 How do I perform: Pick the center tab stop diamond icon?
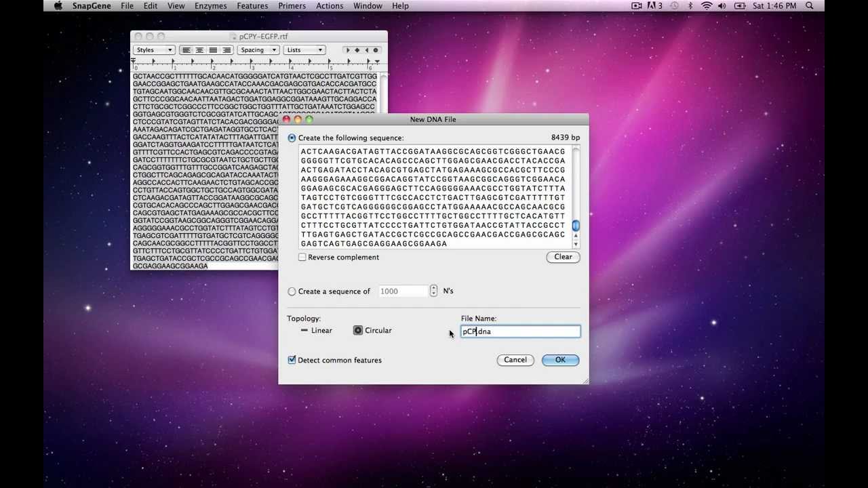click(357, 50)
